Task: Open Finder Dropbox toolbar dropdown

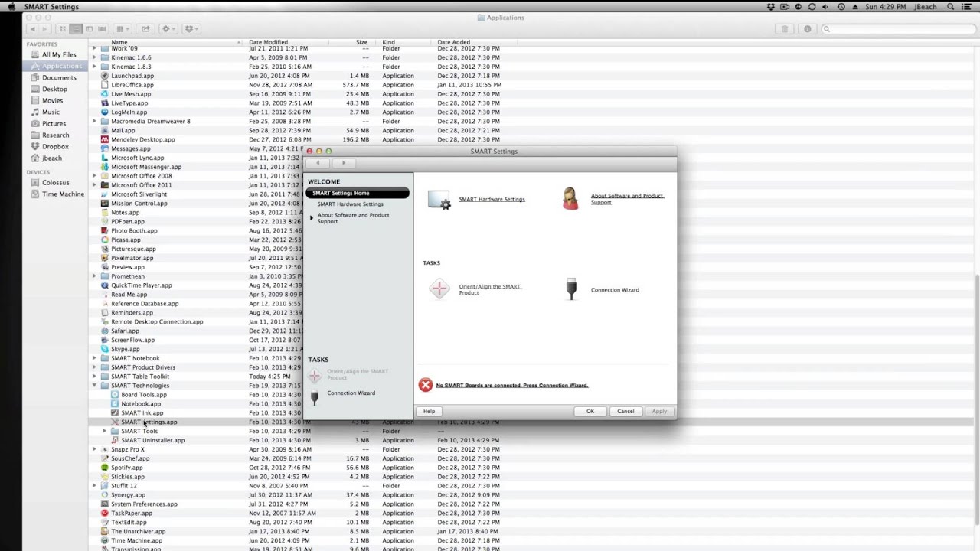Action: click(x=191, y=29)
